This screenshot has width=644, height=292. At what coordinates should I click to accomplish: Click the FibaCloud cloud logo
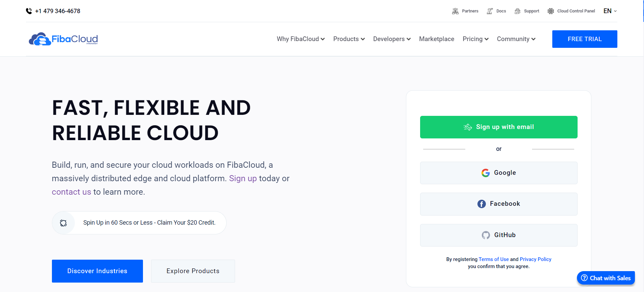pos(40,39)
